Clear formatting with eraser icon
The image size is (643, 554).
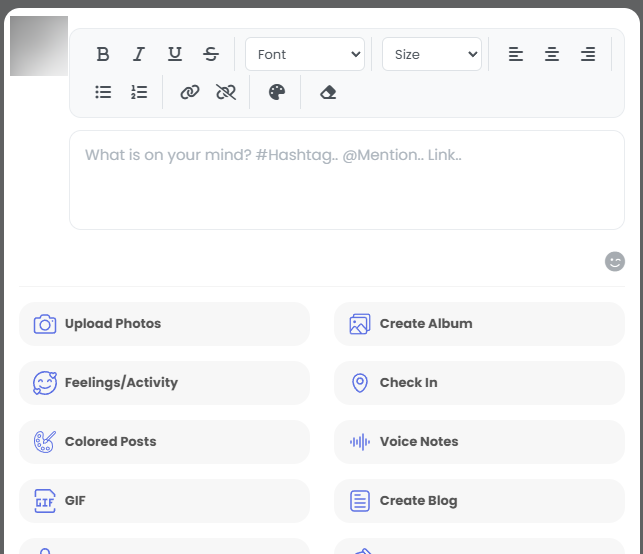point(328,92)
